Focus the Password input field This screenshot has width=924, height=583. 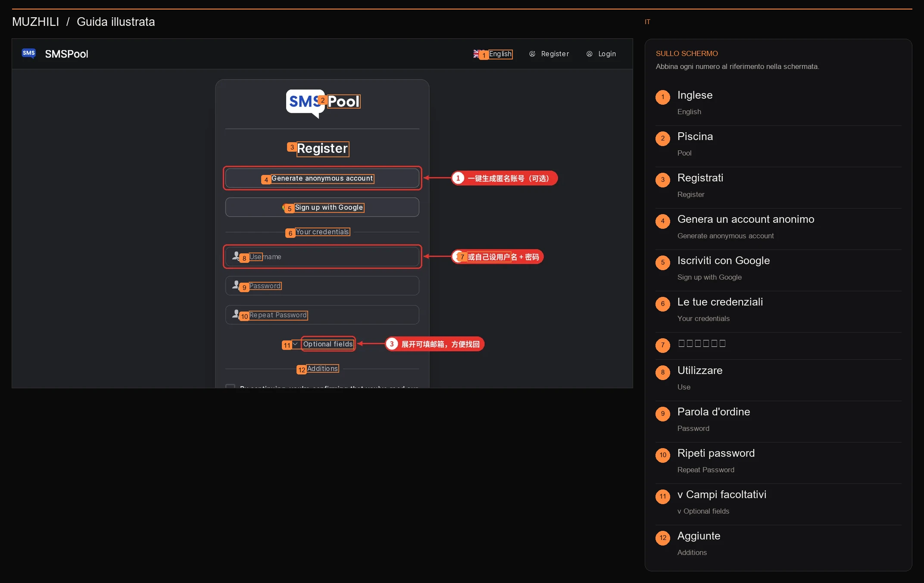point(322,286)
